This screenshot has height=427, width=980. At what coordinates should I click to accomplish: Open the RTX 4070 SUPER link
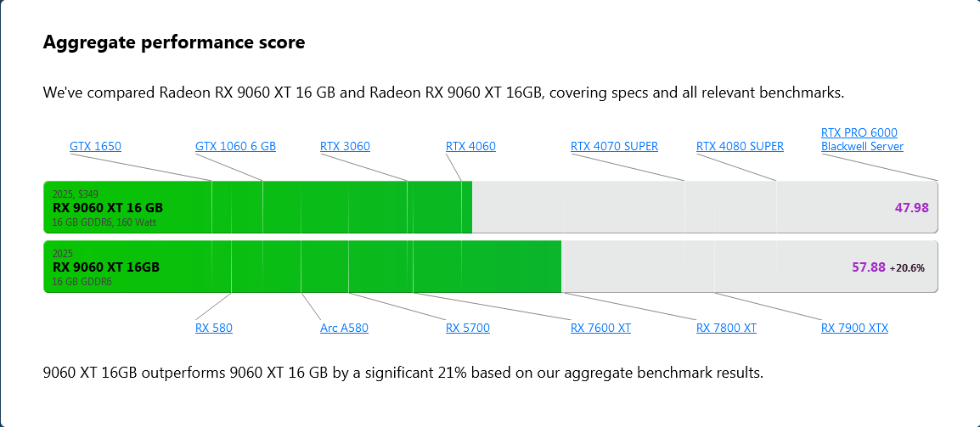(614, 147)
